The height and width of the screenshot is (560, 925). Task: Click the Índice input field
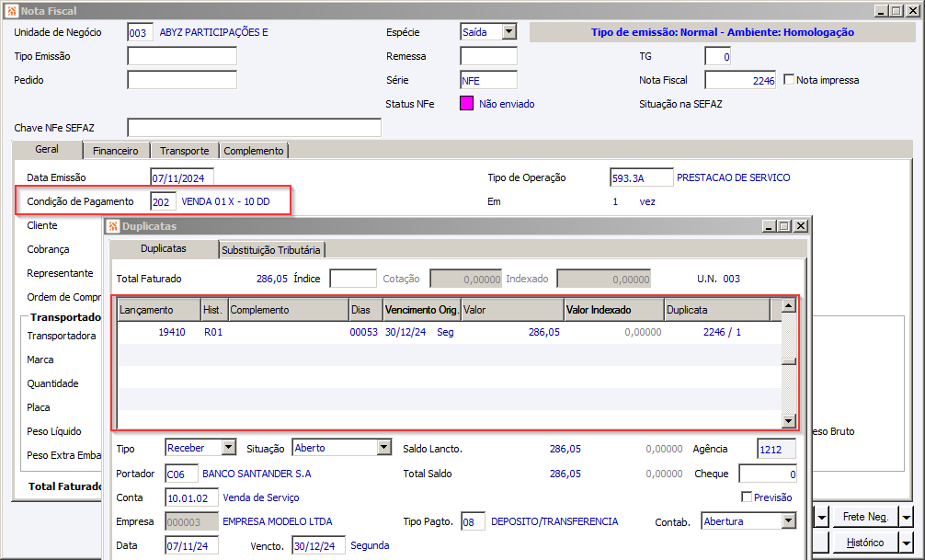coord(353,279)
